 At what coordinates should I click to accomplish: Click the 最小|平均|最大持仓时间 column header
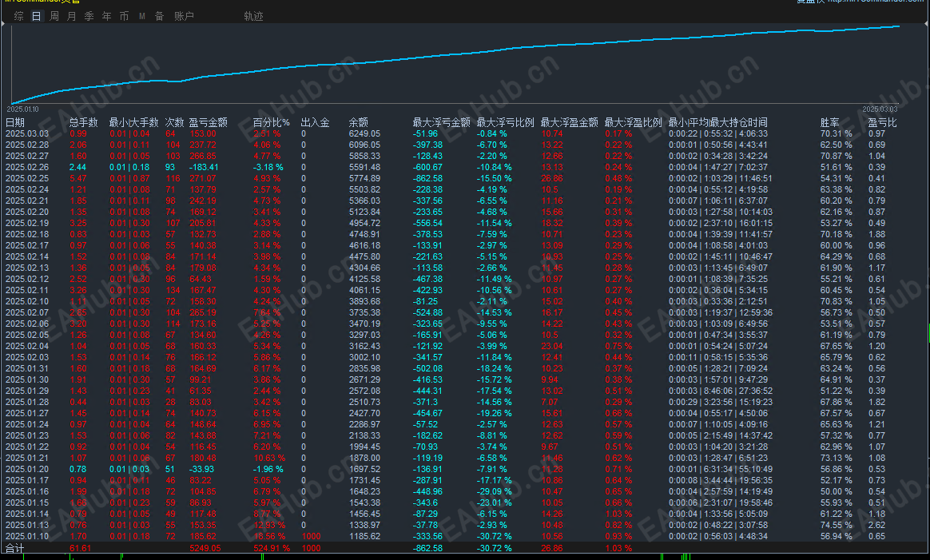[717, 122]
